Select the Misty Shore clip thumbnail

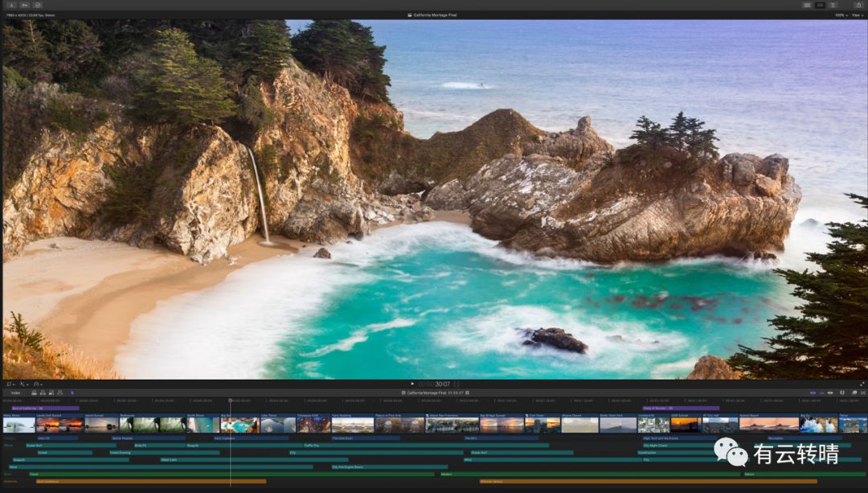click(x=18, y=423)
